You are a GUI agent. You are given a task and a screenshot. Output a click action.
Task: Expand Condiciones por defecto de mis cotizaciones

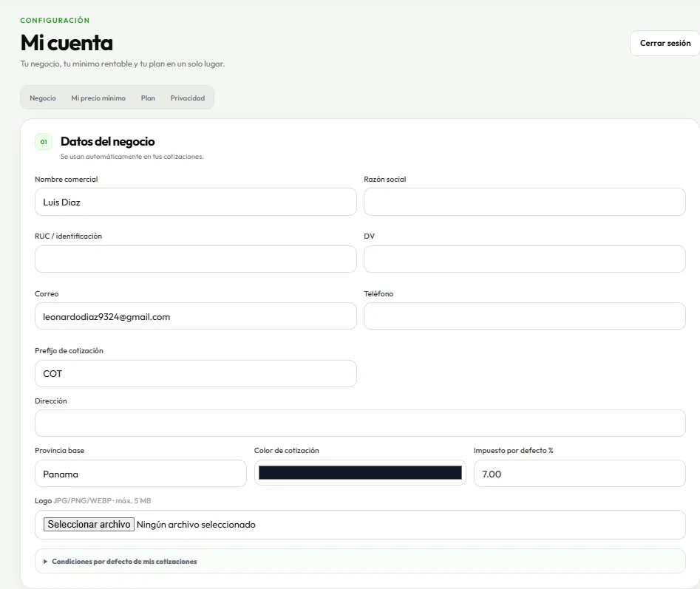point(360,562)
